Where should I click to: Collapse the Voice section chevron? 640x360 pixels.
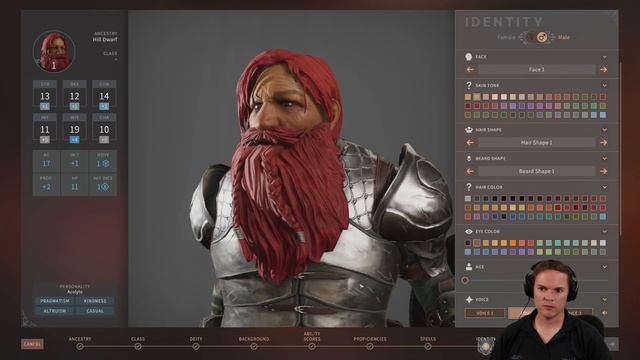604,300
